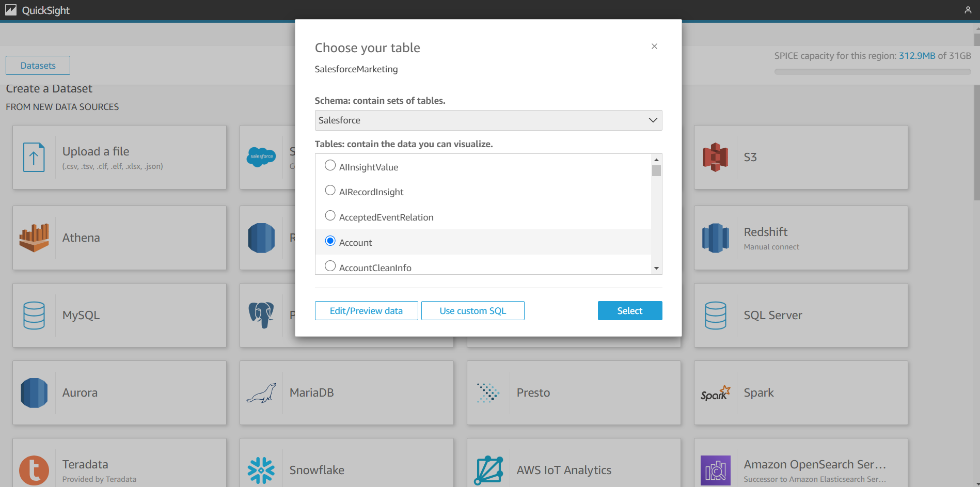
Task: Click the 'AIRecordInsight' table name
Action: click(x=371, y=192)
